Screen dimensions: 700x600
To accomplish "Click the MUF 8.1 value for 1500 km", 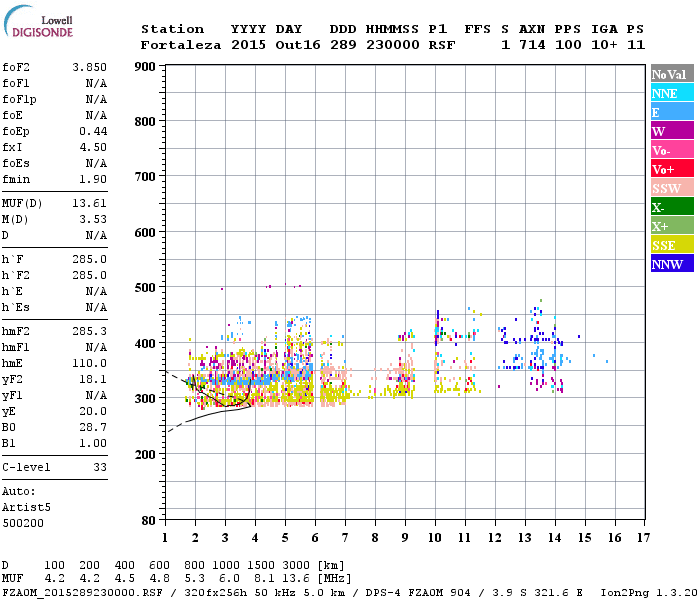I will (264, 579).
